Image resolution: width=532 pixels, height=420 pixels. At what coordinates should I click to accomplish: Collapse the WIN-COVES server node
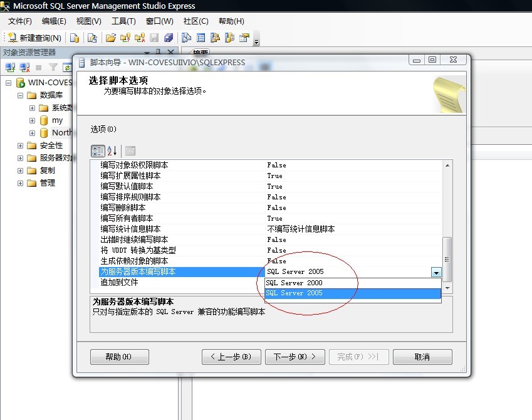pyautogui.click(x=9, y=83)
